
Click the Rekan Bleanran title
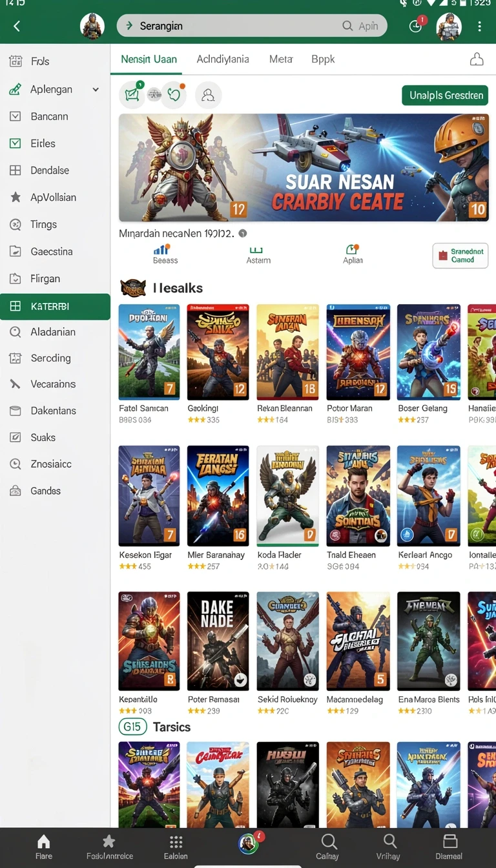coord(285,408)
